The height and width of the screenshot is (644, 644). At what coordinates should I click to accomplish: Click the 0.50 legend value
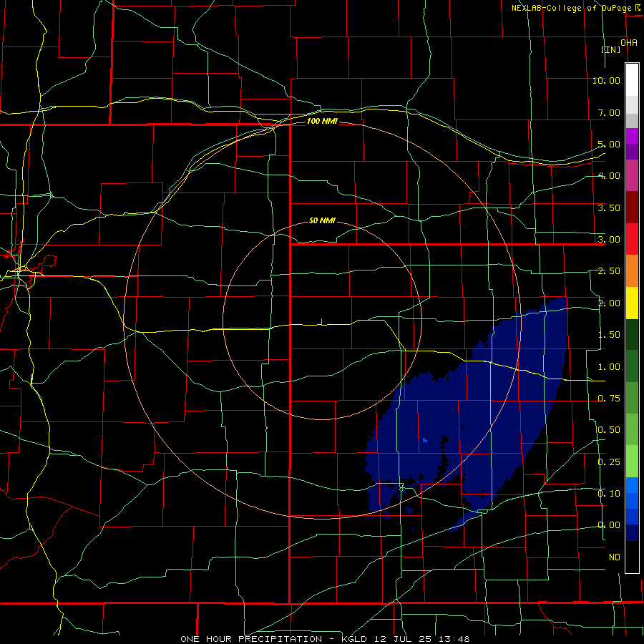coord(609,430)
